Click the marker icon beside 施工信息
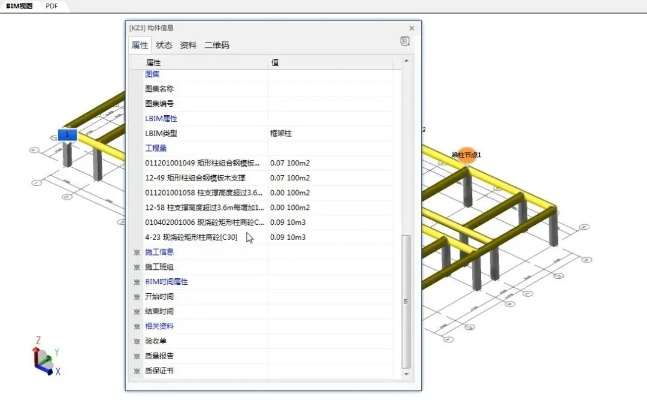 [x=137, y=252]
